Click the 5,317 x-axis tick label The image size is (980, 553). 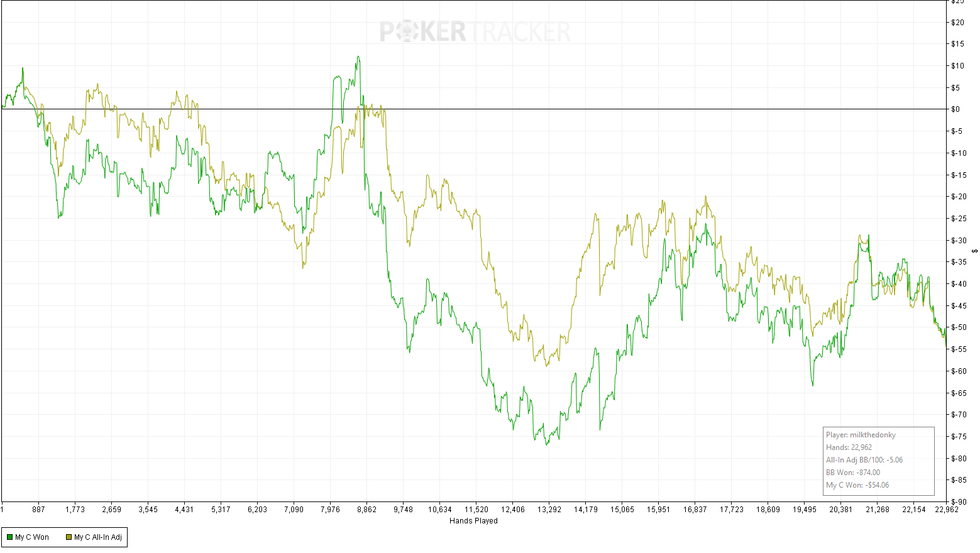coord(221,510)
